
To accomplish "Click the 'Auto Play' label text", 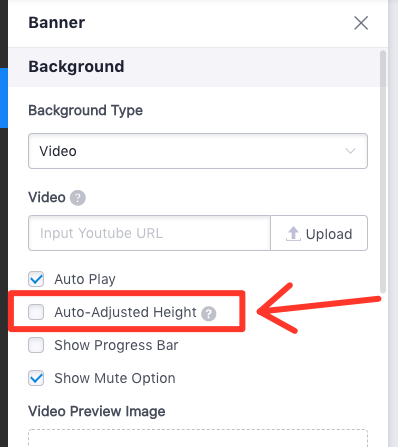I will click(85, 279).
